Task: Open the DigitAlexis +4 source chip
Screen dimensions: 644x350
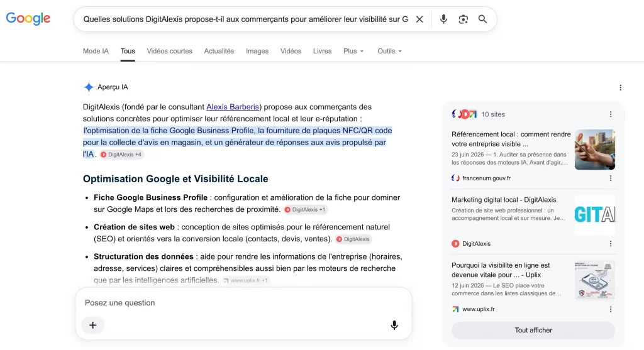Action: click(121, 155)
